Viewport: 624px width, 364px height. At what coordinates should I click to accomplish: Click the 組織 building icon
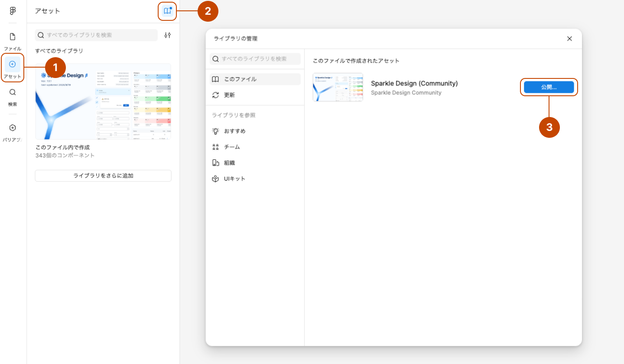coord(215,162)
